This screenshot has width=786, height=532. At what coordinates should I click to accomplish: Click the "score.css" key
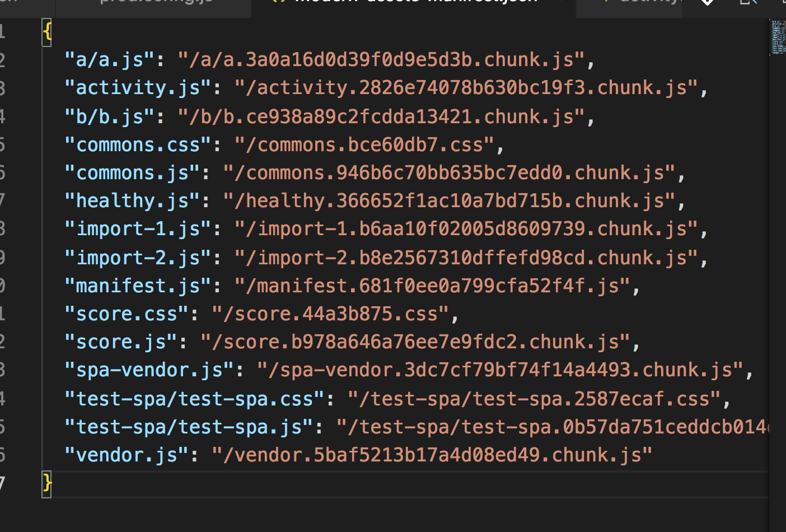tap(127, 314)
